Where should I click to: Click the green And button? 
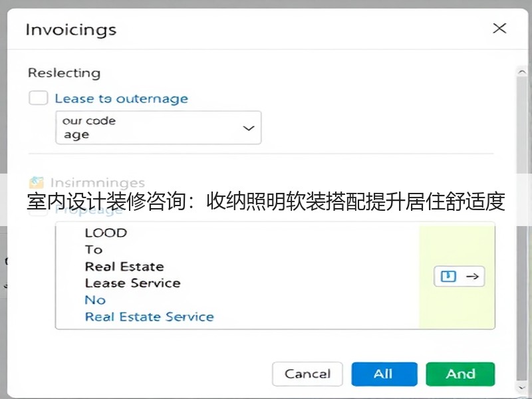[460, 374]
